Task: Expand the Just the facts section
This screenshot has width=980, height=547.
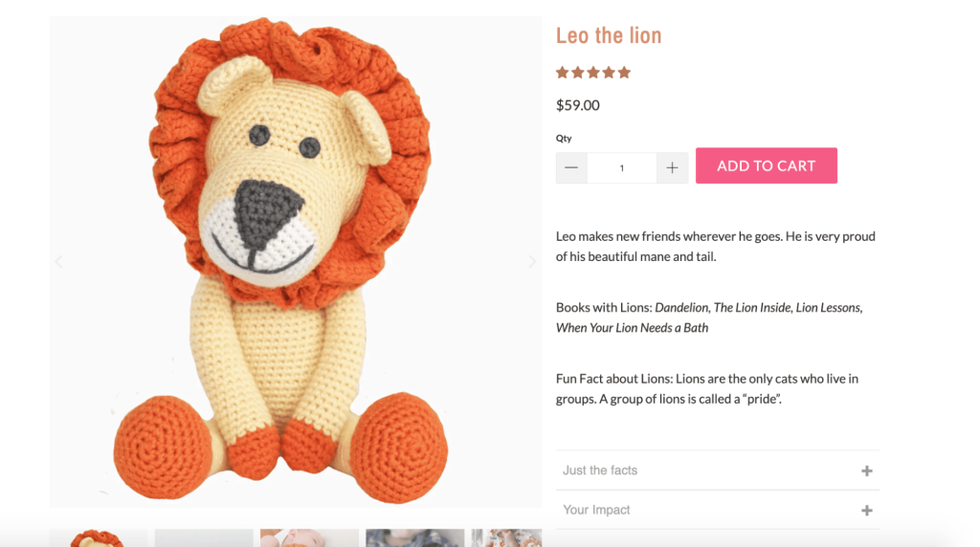Action: [x=600, y=470]
